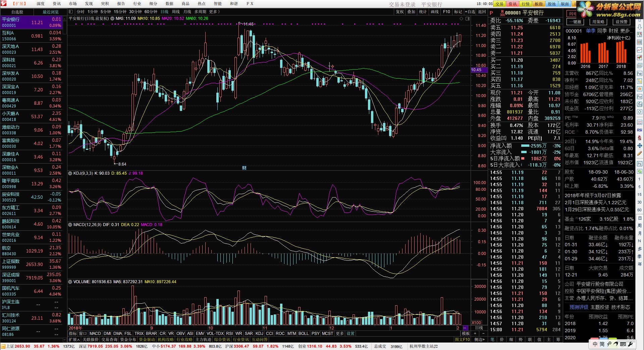Click the circle O icon in the right toolbar
The image size is (644, 350).
pyautogui.click(x=640, y=112)
